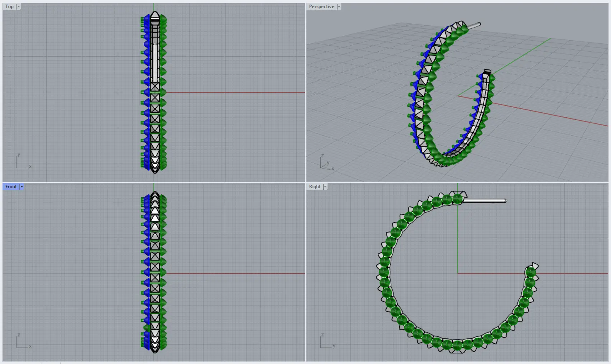Viewport: 611px width, 364px height.
Task: Click the world axis icon in Right view
Action: tap(326, 342)
